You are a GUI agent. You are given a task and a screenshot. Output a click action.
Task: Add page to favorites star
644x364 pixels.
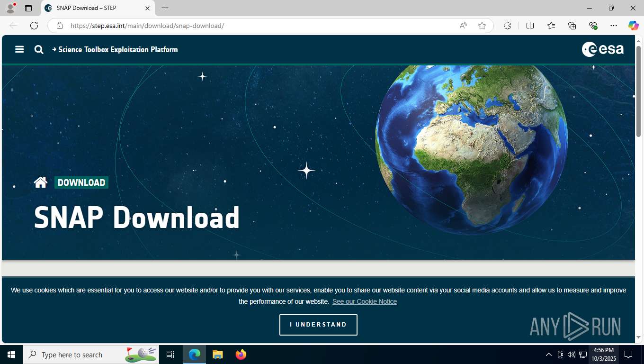(482, 26)
